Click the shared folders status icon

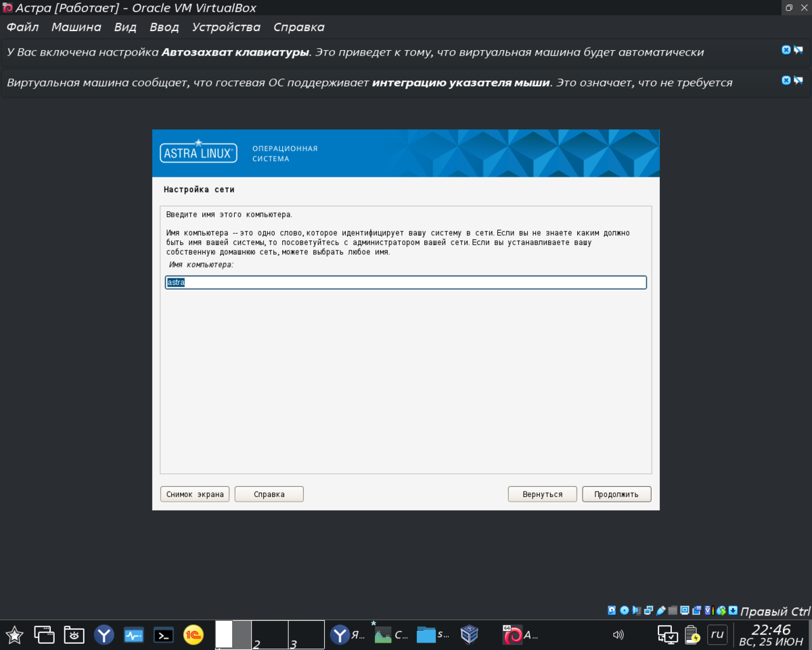(x=673, y=611)
